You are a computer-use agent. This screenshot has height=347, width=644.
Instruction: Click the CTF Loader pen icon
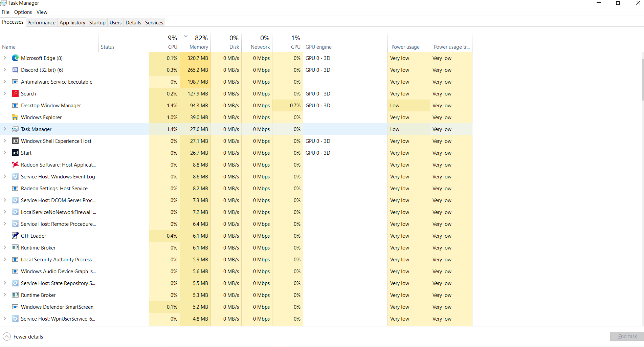15,236
